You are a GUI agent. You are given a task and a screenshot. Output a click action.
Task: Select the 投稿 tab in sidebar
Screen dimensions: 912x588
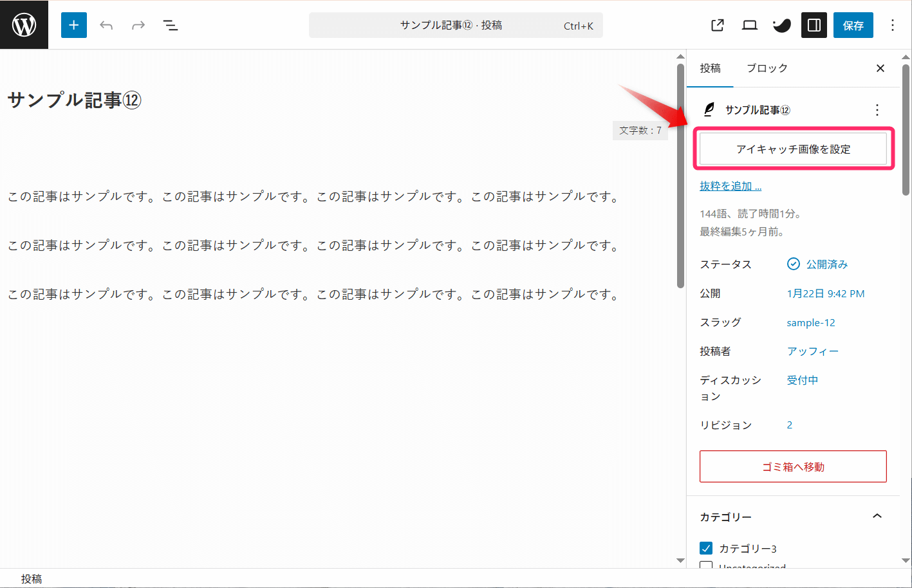point(710,68)
